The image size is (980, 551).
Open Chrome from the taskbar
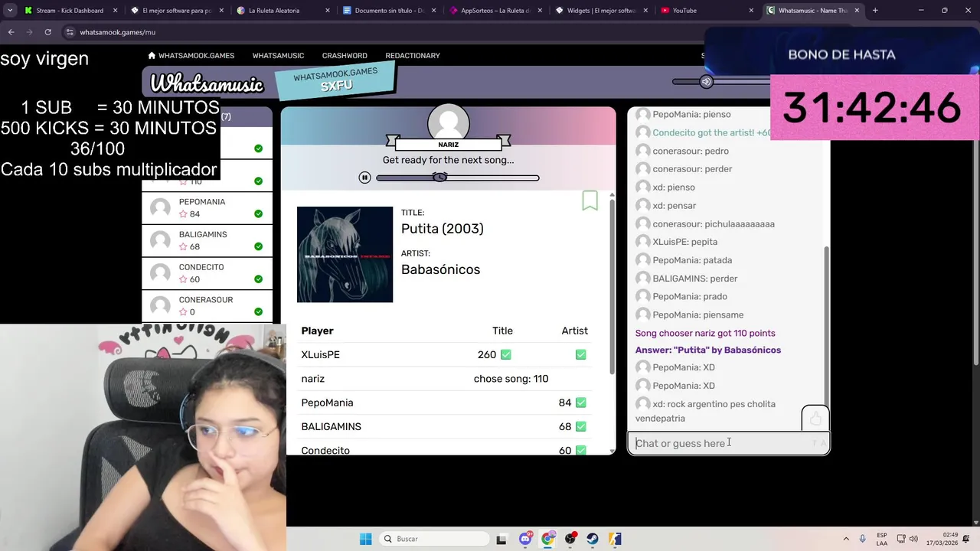click(x=548, y=539)
